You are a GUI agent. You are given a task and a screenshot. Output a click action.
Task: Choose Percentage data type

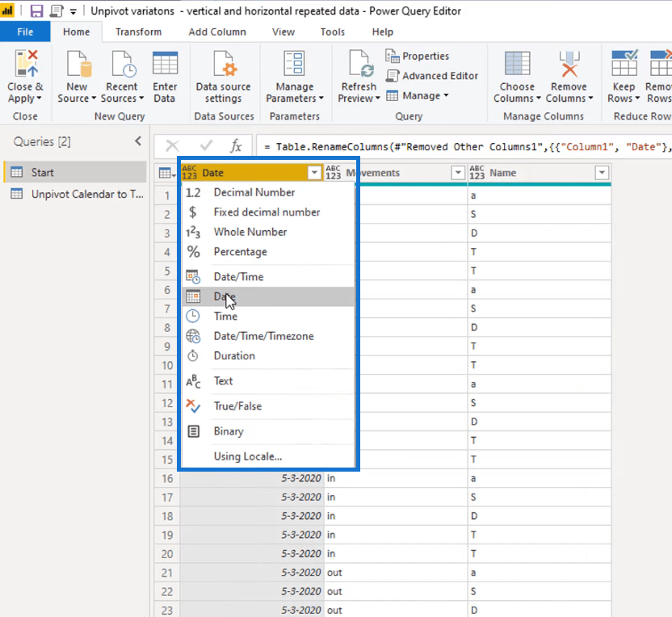coord(268,251)
